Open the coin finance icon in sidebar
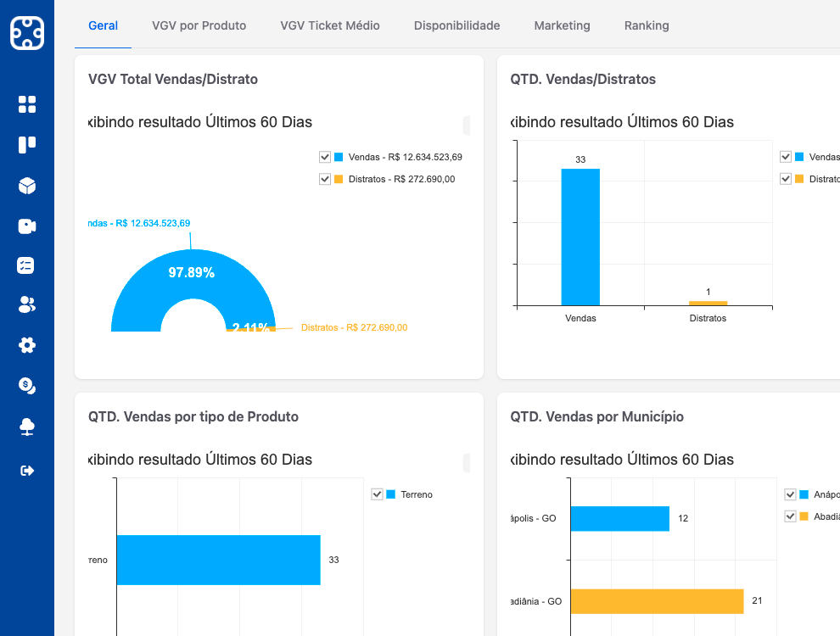840x636 pixels. point(27,386)
